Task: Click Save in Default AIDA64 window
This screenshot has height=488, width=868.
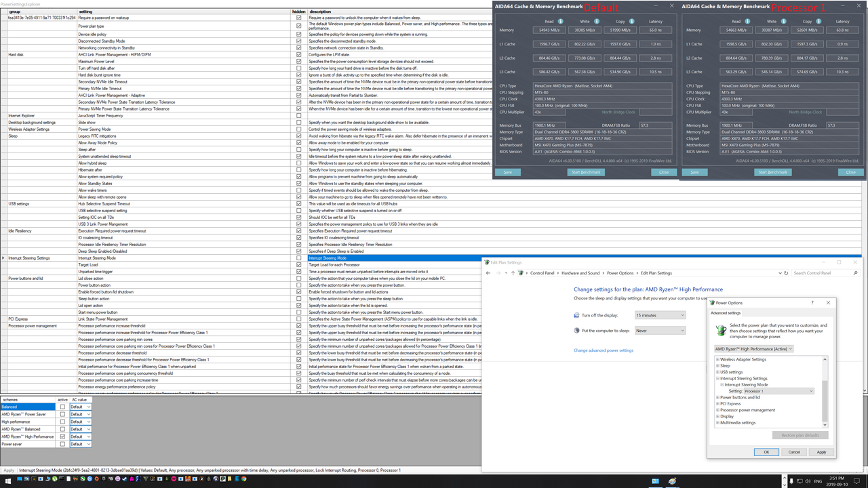Action: 507,172
